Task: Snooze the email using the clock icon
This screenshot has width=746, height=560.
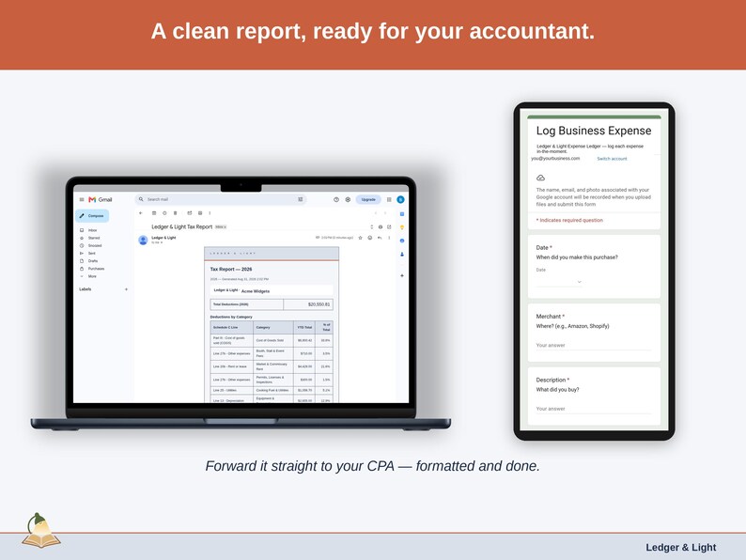Action: (x=164, y=212)
